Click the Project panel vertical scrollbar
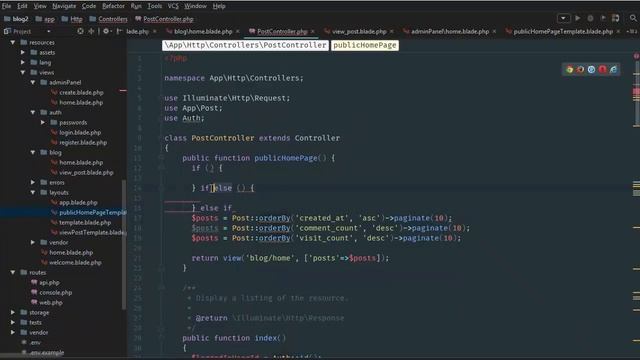 [x=124, y=244]
